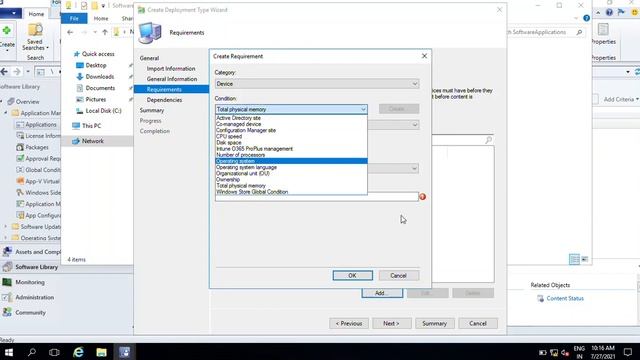Click the Add... button in wizard
640x360 pixels.
[x=382, y=293]
